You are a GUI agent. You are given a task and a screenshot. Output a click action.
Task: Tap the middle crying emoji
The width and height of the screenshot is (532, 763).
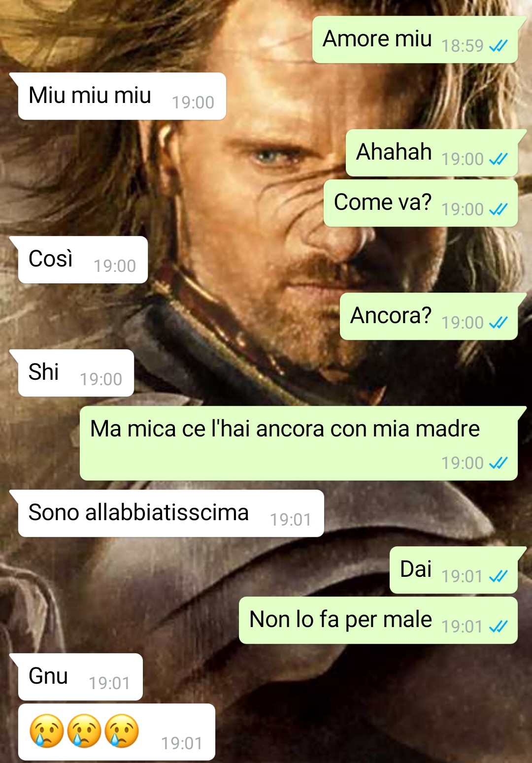click(84, 731)
